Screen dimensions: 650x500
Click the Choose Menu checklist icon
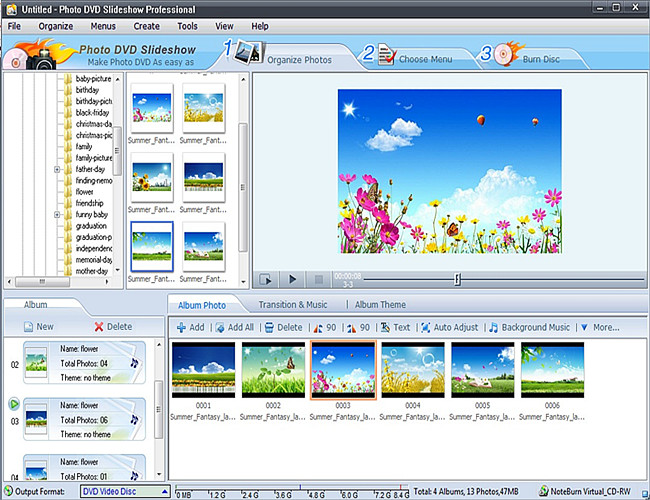(386, 54)
